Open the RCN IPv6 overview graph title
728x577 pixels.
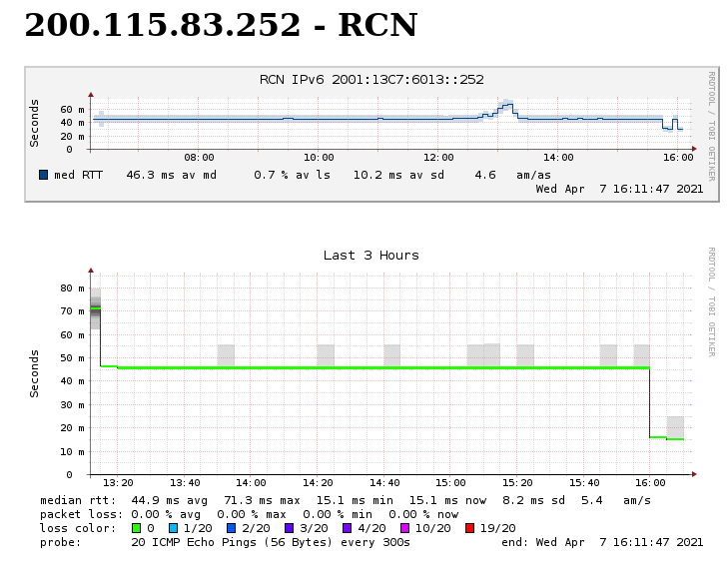(x=371, y=80)
